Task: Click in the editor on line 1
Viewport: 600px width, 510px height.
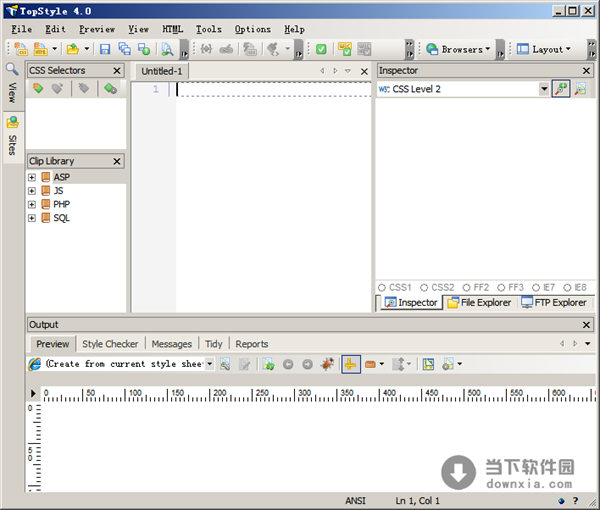Action: coord(273,89)
